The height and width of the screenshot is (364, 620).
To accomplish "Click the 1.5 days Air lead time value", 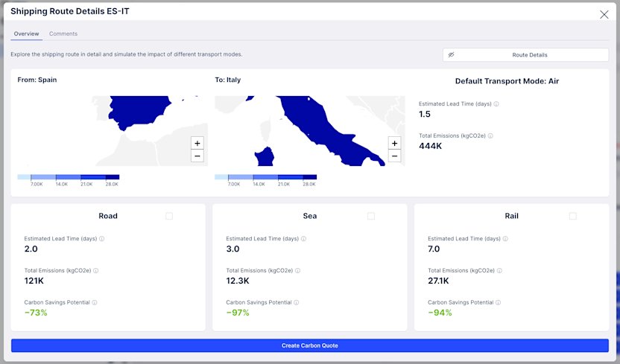I will tap(425, 114).
